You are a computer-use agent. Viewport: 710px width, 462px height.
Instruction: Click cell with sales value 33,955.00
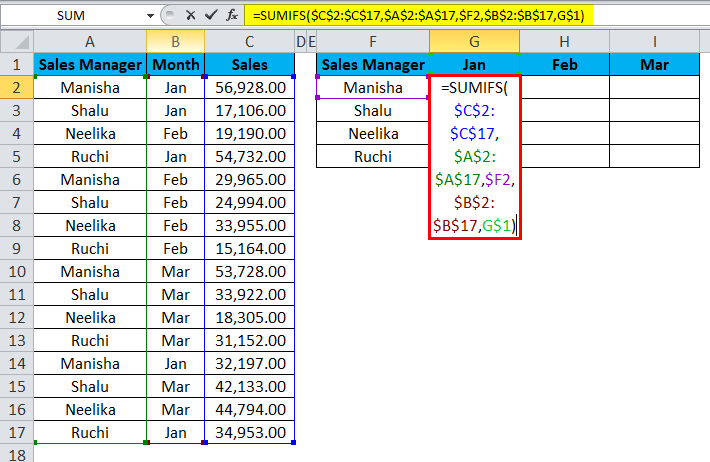click(x=249, y=226)
